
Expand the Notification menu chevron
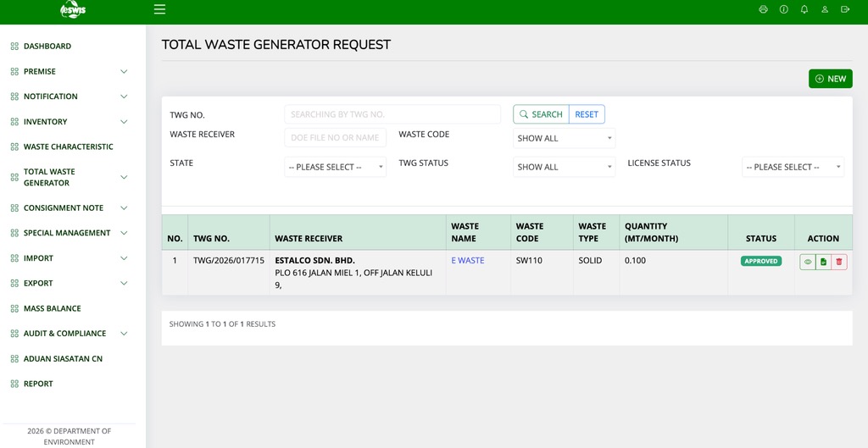(124, 97)
